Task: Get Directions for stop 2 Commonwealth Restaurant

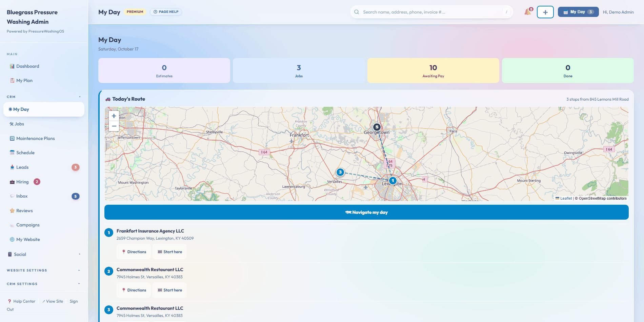Action: click(x=134, y=290)
